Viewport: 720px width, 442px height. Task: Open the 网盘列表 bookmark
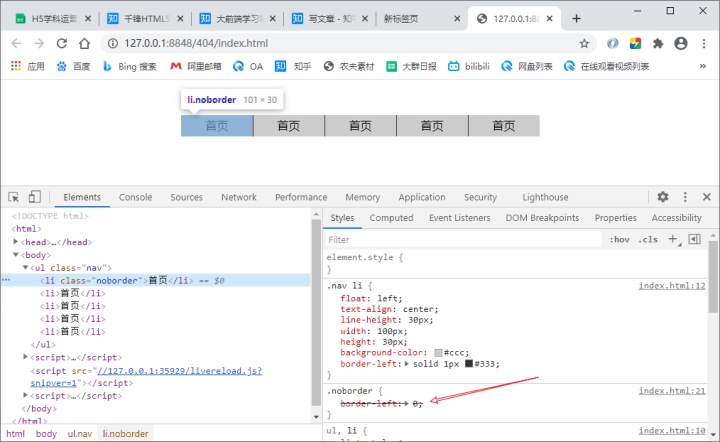[x=527, y=66]
